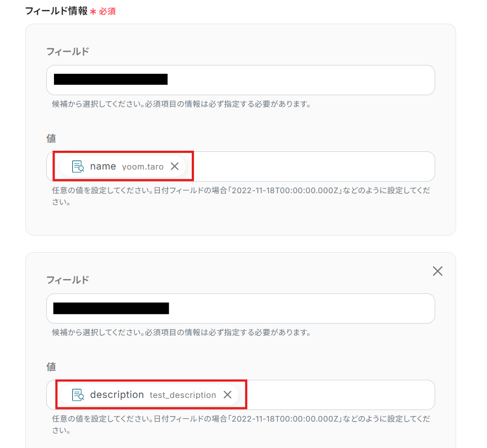Click the first 値 label
Screen dimensions: 487x448
tap(51, 138)
